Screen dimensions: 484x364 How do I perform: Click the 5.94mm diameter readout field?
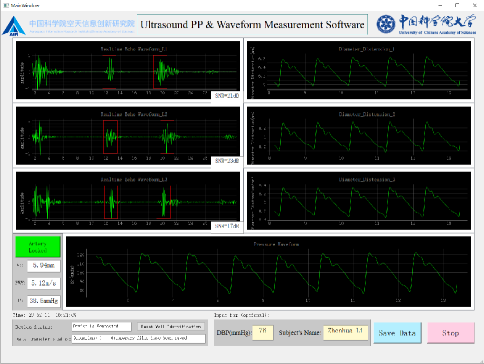coord(44,266)
